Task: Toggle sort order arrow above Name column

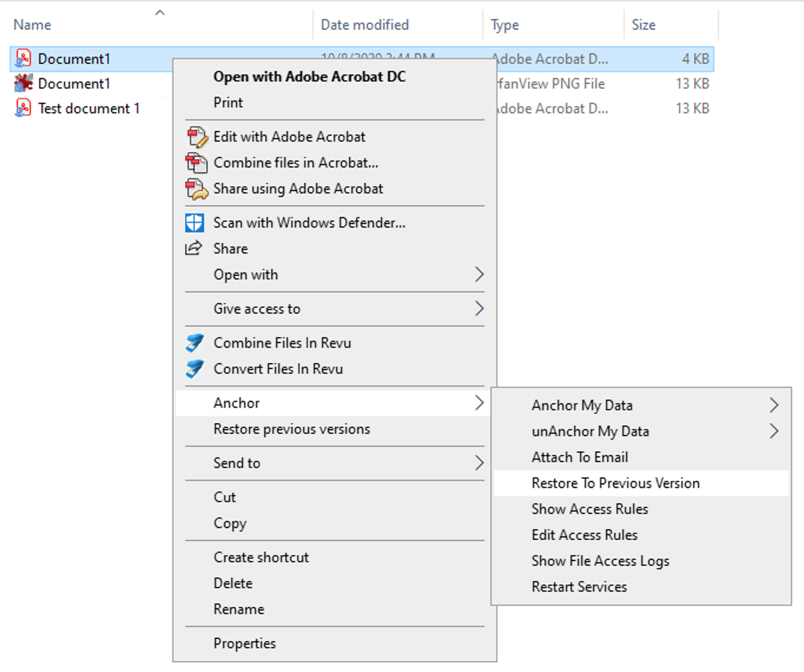Action: coord(160,12)
